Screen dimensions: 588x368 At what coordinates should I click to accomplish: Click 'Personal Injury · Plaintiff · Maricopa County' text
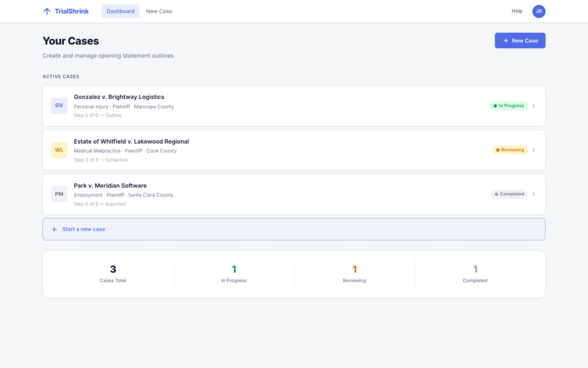[x=124, y=106]
